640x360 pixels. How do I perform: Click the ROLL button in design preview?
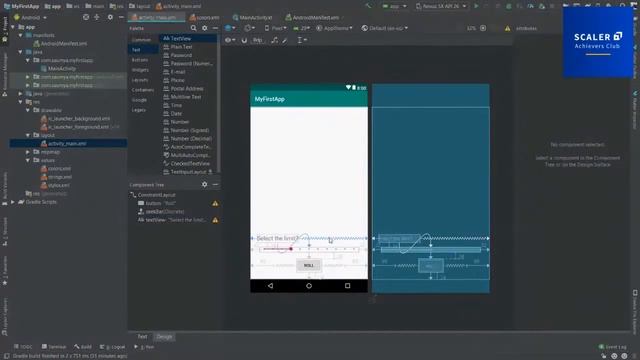309,265
